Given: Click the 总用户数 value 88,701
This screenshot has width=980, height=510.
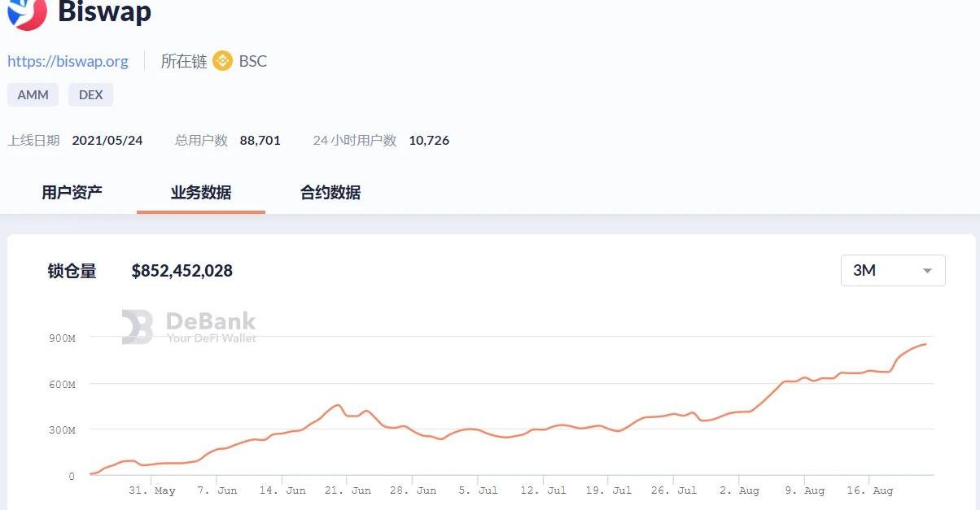Looking at the screenshot, I should pos(260,140).
